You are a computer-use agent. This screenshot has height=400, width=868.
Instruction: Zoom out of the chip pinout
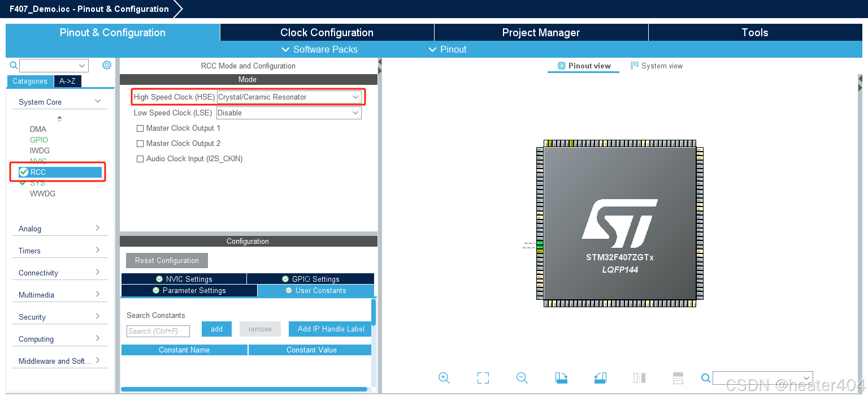pos(522,378)
